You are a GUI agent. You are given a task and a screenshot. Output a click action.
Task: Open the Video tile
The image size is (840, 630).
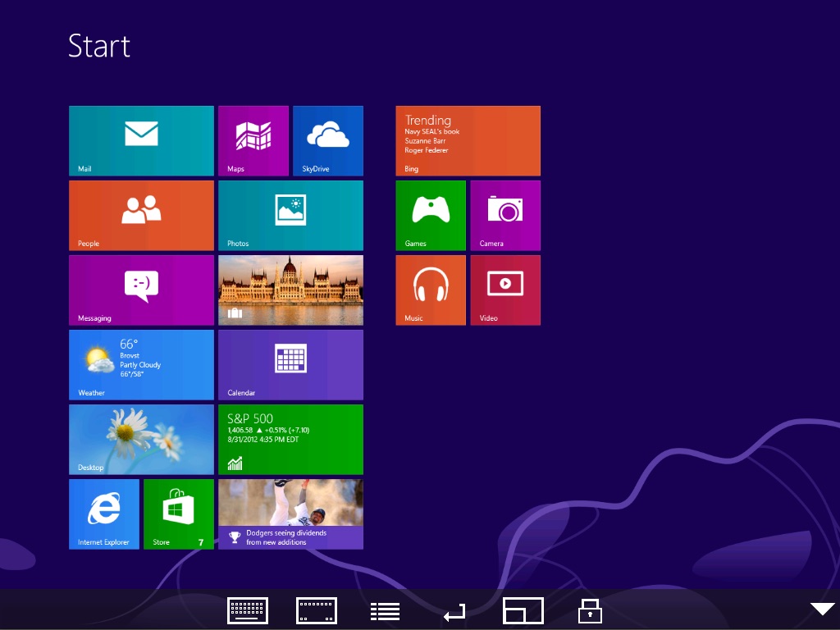(x=505, y=290)
